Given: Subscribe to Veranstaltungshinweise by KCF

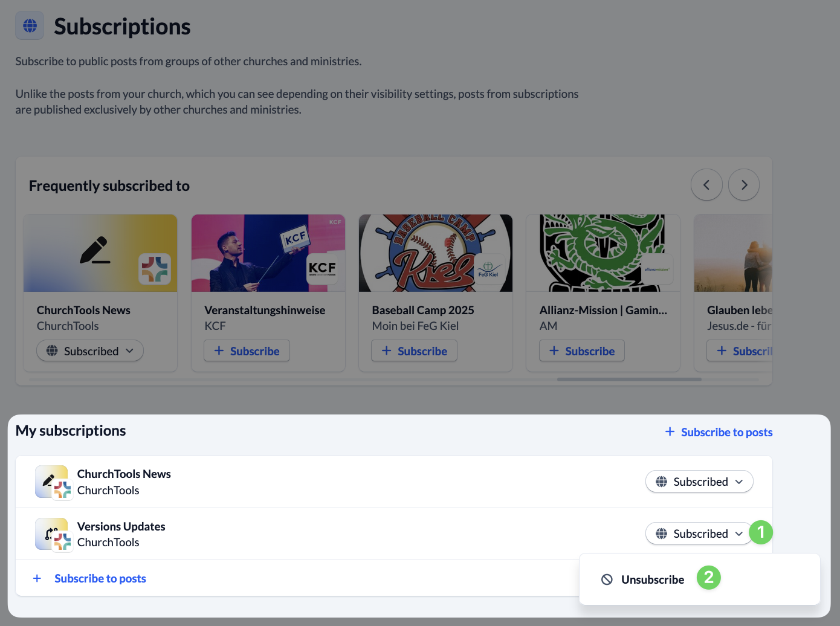Looking at the screenshot, I should click(x=247, y=350).
